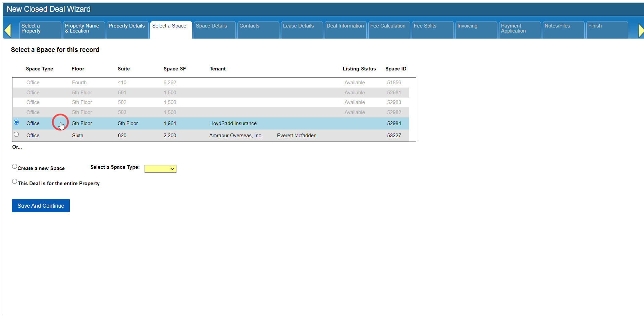Open the Invoicing tab
Viewport: 644px width, 316px height.
pos(476,30)
